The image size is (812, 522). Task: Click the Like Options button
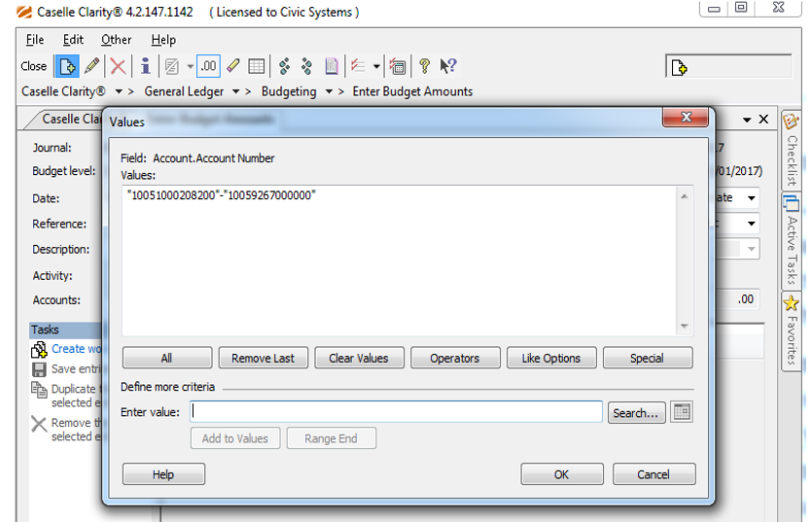click(x=551, y=358)
